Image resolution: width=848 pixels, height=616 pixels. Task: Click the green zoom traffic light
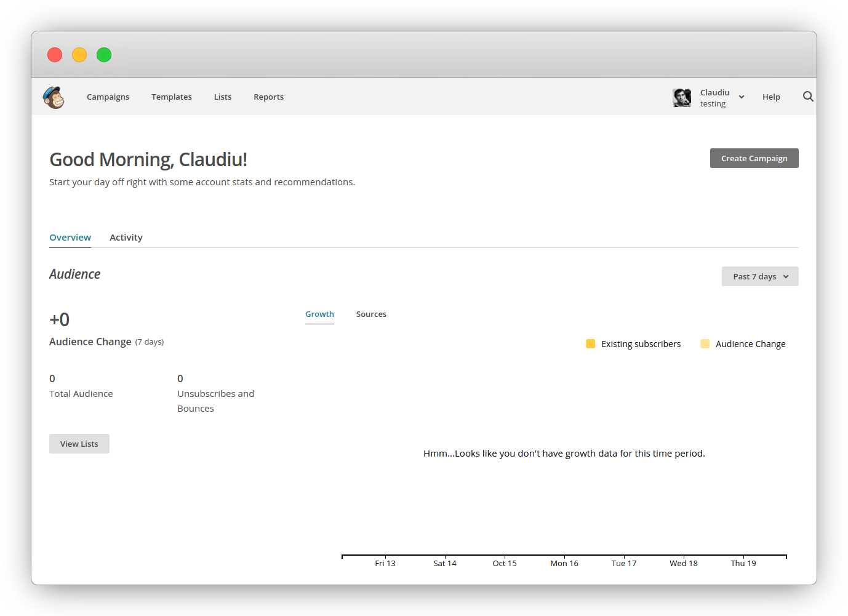click(104, 55)
